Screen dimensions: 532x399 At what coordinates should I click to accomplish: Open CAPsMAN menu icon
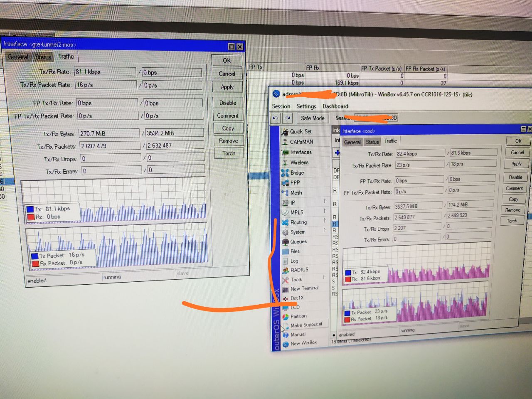click(x=285, y=142)
